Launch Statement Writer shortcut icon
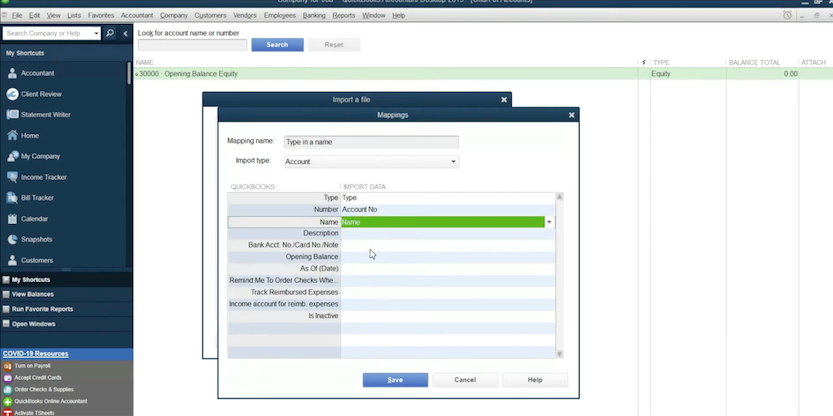 (x=12, y=115)
